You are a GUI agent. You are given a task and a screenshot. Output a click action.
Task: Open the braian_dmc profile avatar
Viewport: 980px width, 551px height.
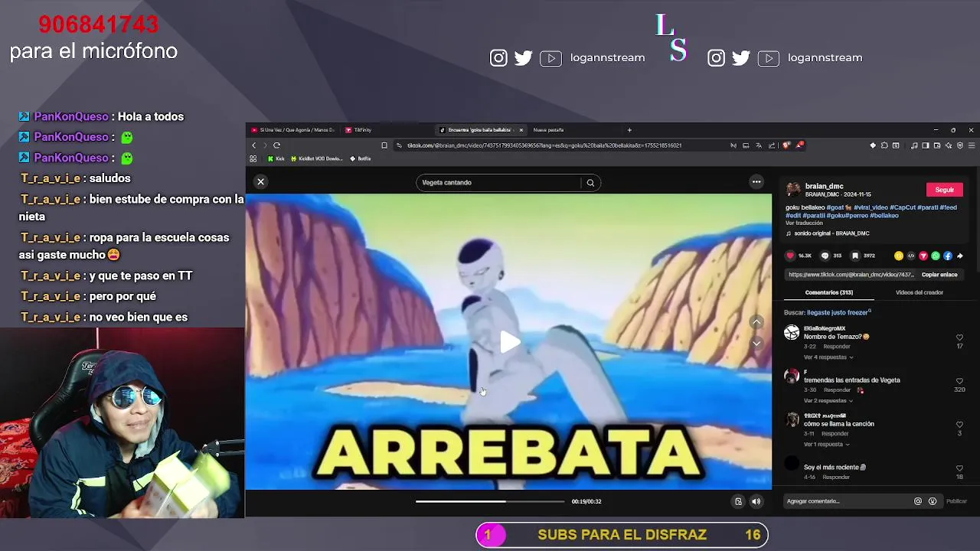tap(793, 189)
